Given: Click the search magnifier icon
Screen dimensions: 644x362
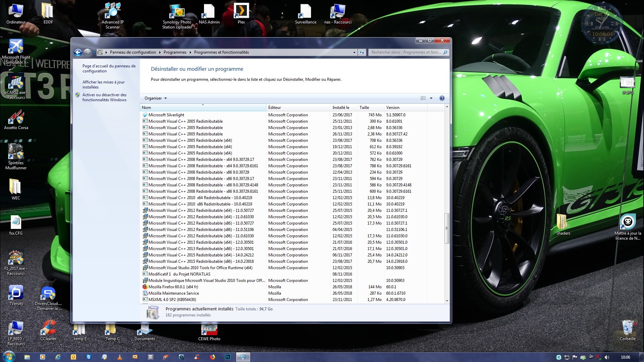Looking at the screenshot, I should 445,52.
